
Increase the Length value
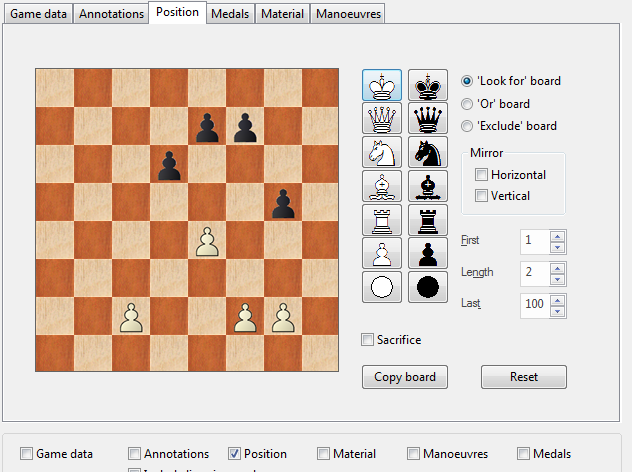click(557, 268)
